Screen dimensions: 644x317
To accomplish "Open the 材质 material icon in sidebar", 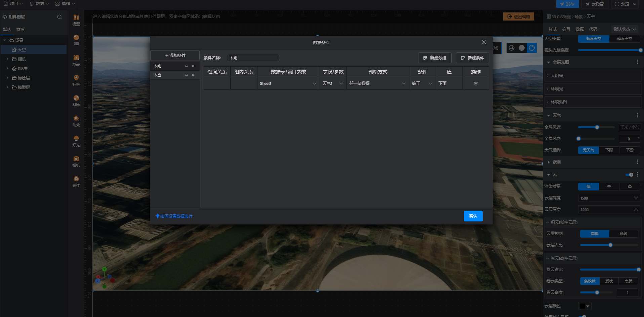I will point(76,101).
